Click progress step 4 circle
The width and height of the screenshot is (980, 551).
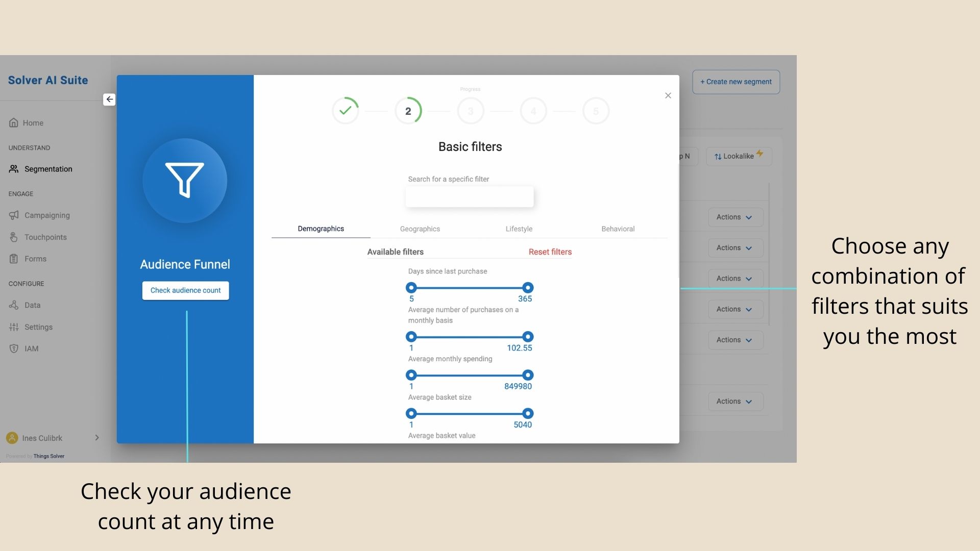click(533, 111)
